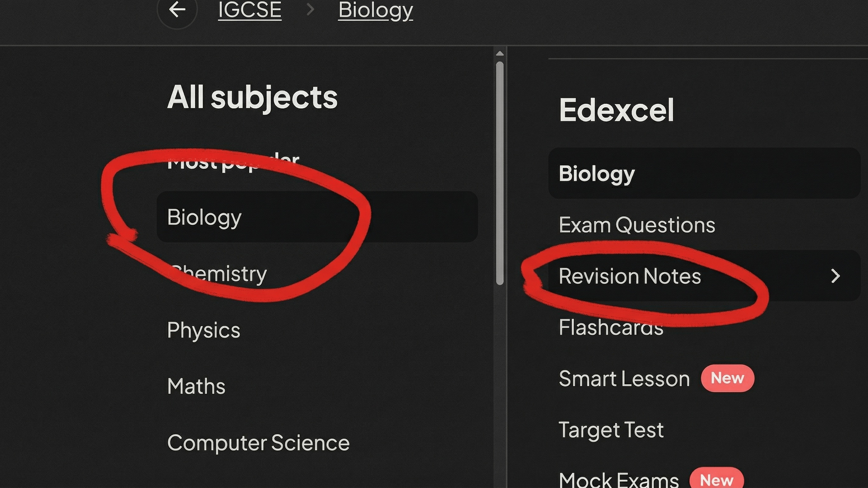The image size is (868, 488).
Task: Open the Computer Science subject
Action: [258, 443]
